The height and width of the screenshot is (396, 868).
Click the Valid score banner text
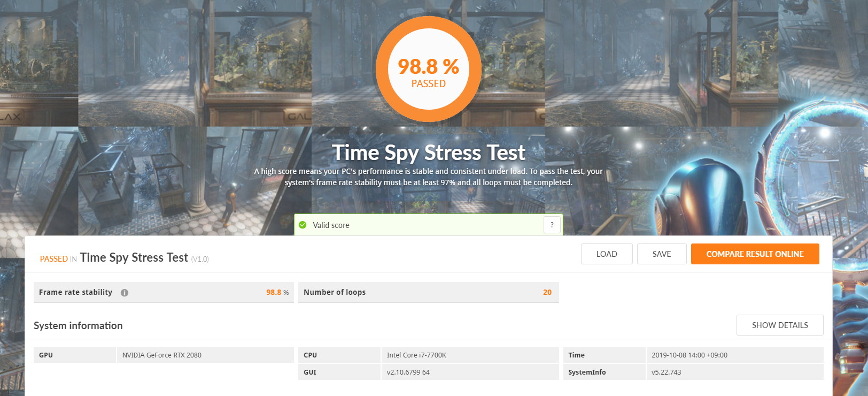point(331,225)
